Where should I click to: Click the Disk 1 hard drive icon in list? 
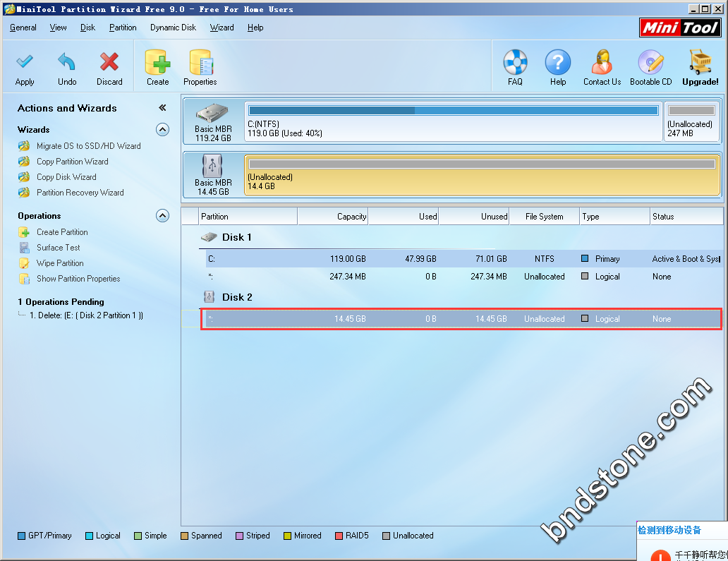tap(209, 237)
